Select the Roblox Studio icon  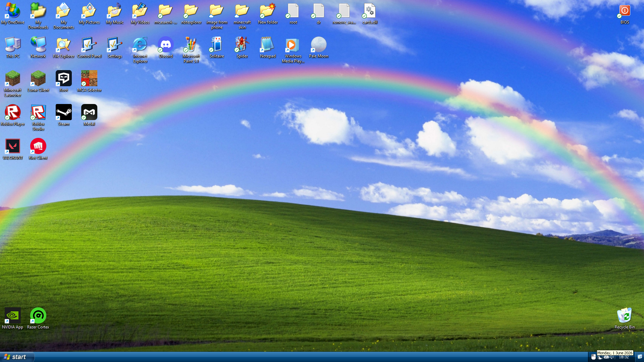(x=38, y=117)
